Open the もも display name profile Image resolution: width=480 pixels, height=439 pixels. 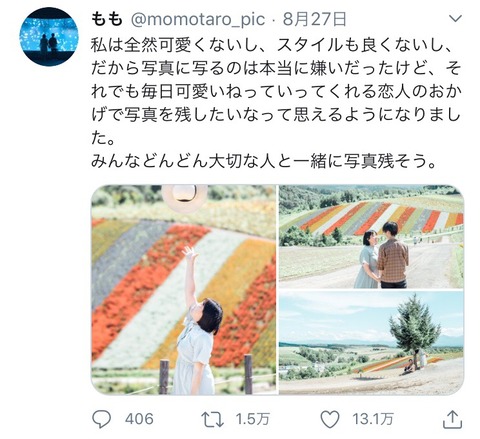[107, 19]
